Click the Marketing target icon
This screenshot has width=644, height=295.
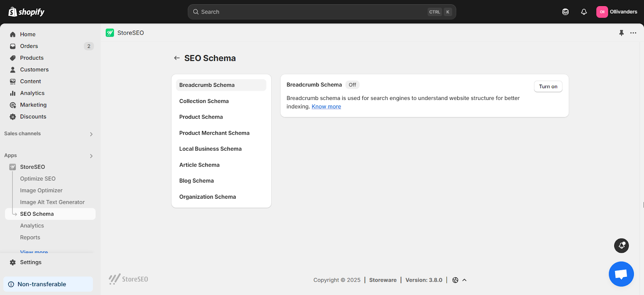pyautogui.click(x=13, y=105)
